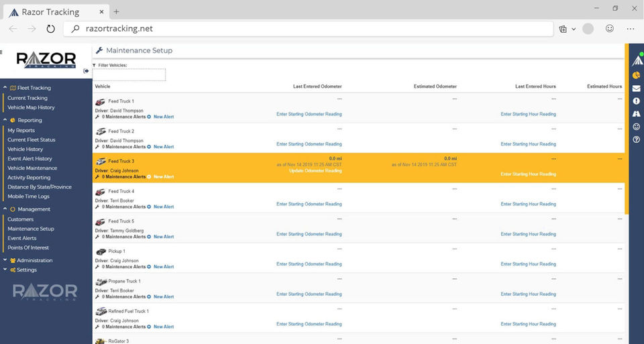Open the envelope messages icon

[x=636, y=88]
